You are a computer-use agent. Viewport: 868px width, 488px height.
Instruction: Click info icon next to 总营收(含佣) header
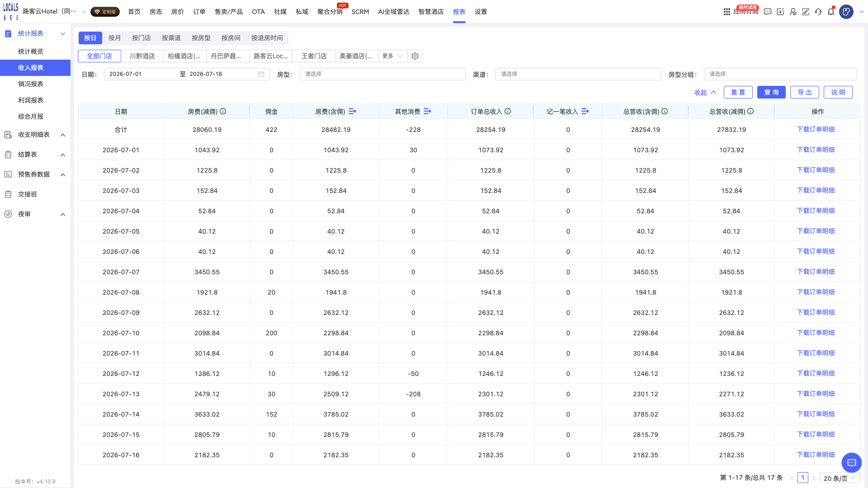[x=665, y=111]
